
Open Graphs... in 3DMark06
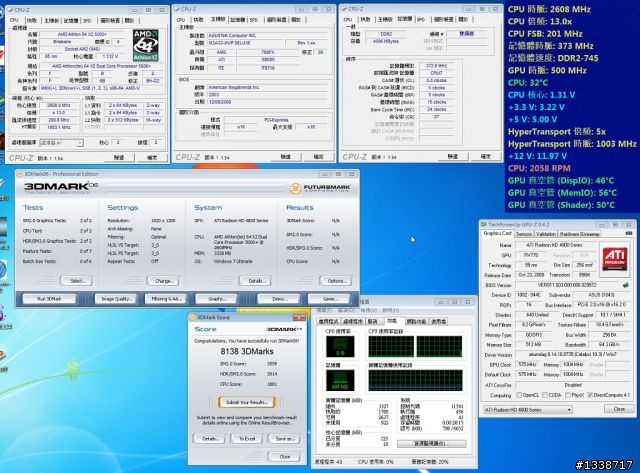point(216,299)
